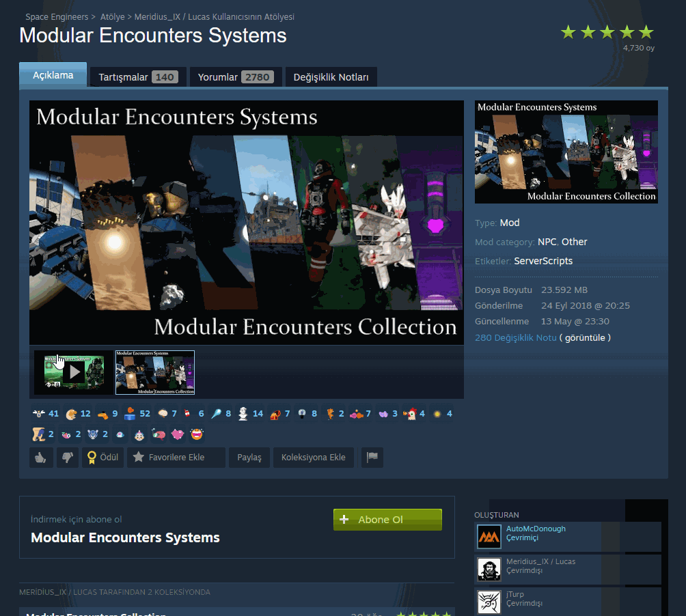The height and width of the screenshot is (616, 686).
Task: Select the second screenshot thumbnail
Action: [x=155, y=372]
